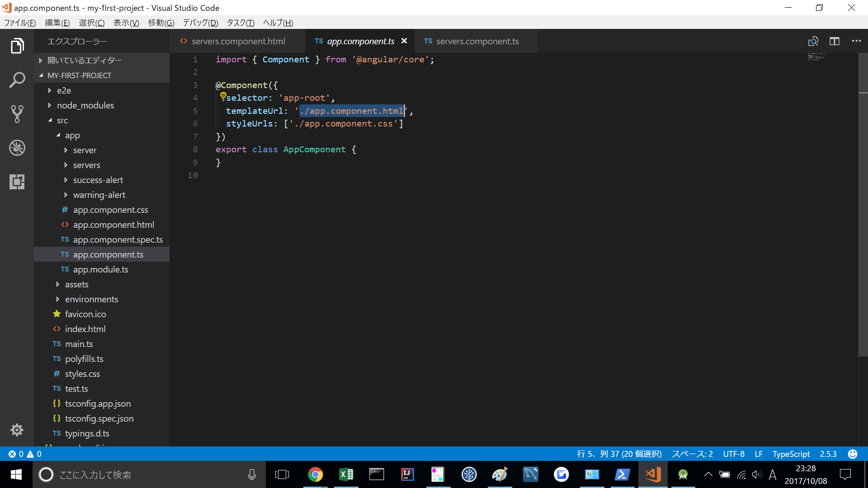Open the Debug view icon
868x488 pixels.
[x=17, y=148]
